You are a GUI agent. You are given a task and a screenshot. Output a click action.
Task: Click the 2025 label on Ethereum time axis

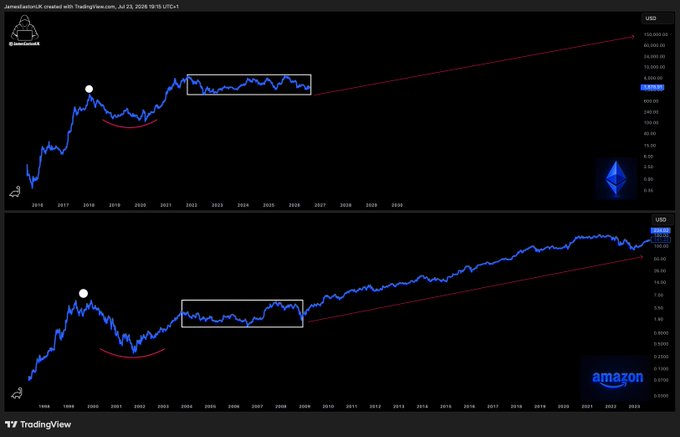click(269, 205)
